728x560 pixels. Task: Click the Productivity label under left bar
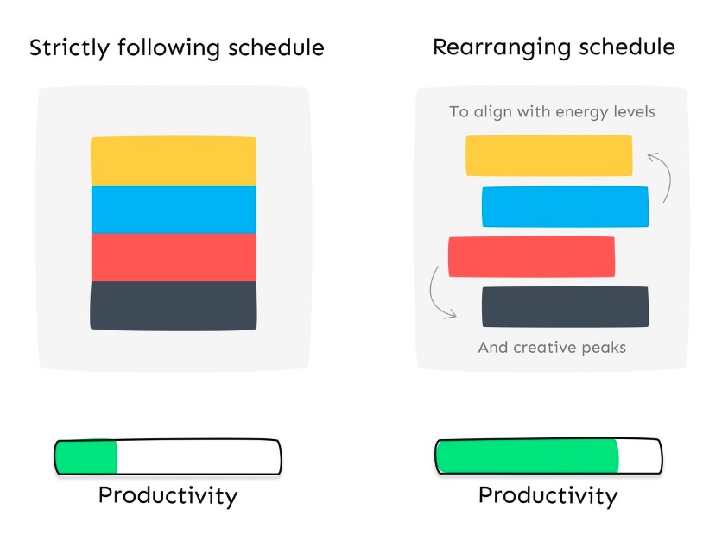point(168,496)
